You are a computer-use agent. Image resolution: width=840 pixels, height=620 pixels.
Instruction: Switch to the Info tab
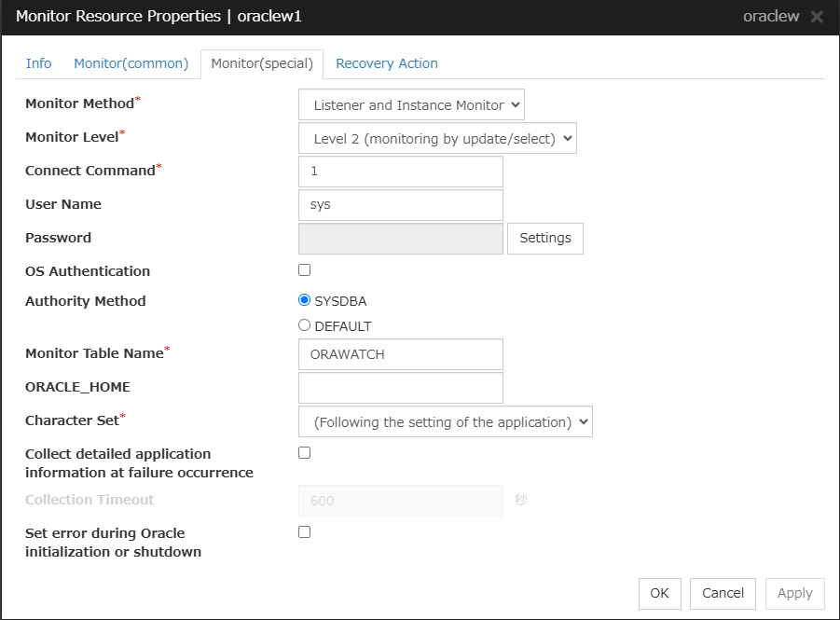39,63
